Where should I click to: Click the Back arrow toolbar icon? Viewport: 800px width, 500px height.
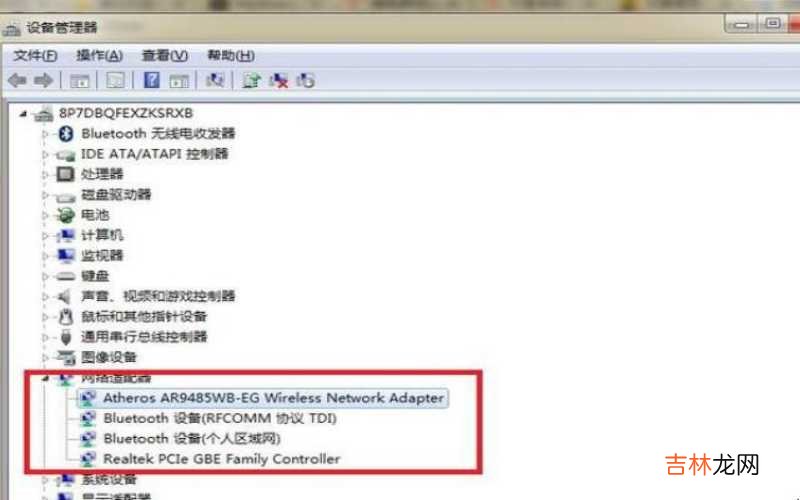18,80
